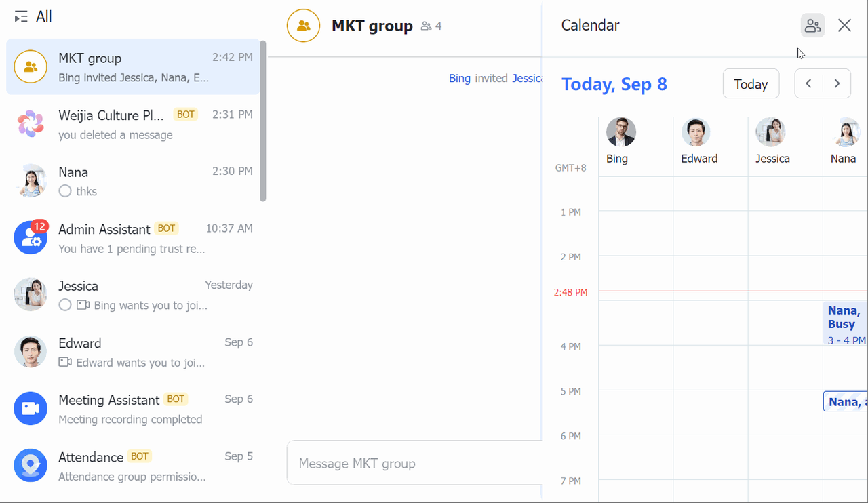Image resolution: width=868 pixels, height=503 pixels.
Task: Click the Today button
Action: (x=751, y=84)
